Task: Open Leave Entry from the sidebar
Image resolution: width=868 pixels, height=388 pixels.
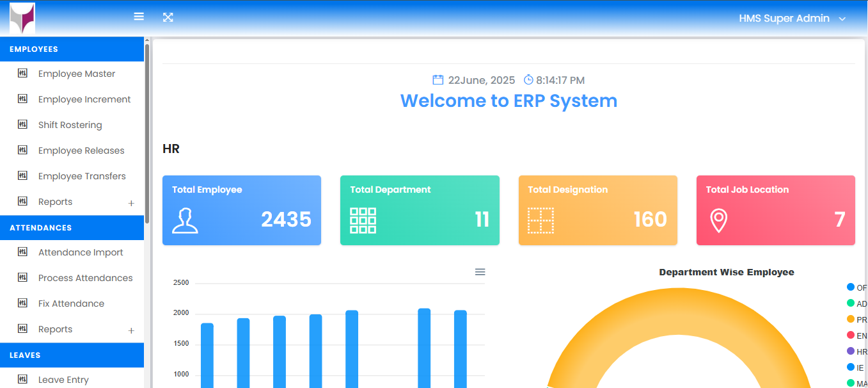Action: [63, 380]
